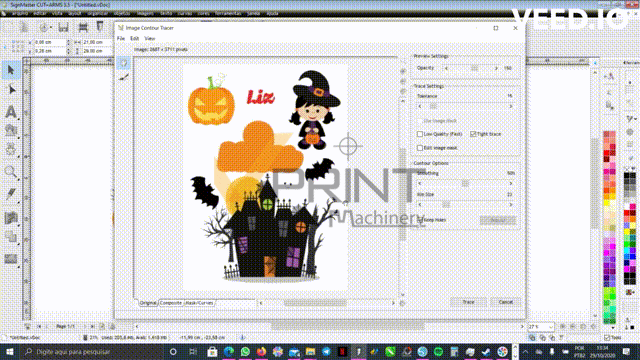The image size is (640, 360).
Task: Click the WhatsApp icon in the taskbar
Action: [x=245, y=351]
